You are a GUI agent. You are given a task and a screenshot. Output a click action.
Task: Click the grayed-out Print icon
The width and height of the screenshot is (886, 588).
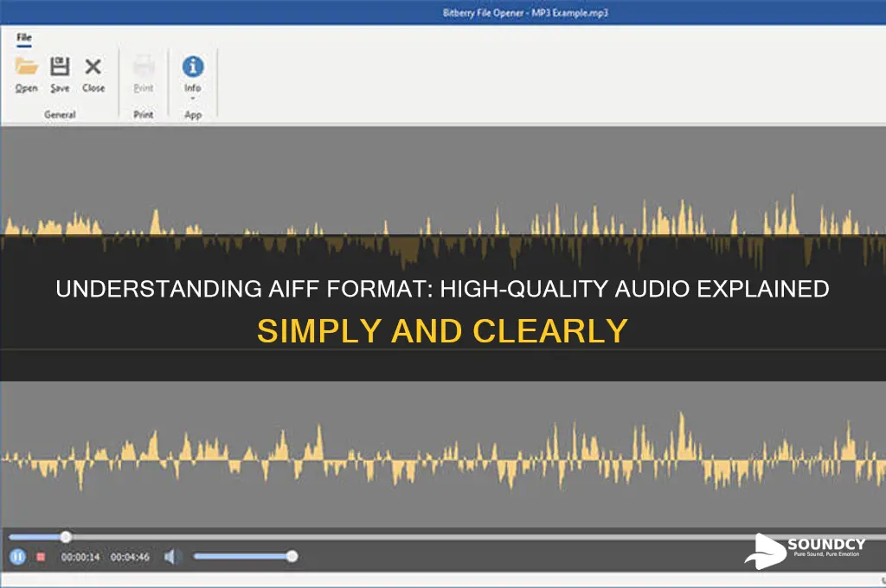tap(144, 67)
